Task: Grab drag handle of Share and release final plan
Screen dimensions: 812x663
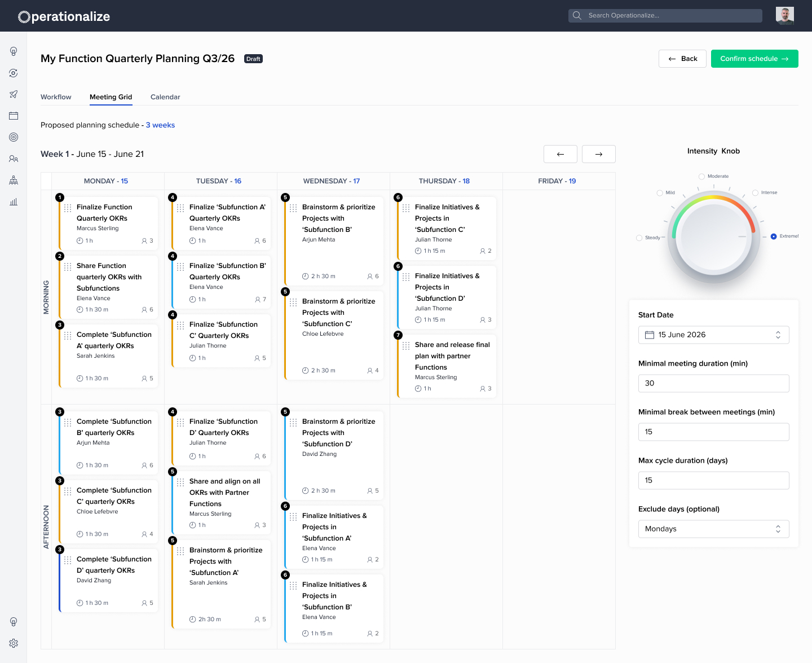Action: pyautogui.click(x=406, y=346)
